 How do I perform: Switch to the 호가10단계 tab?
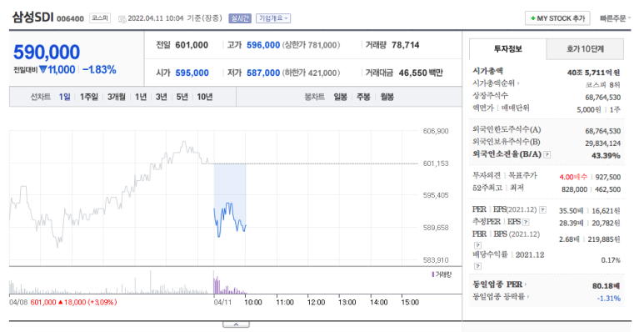[x=585, y=49]
